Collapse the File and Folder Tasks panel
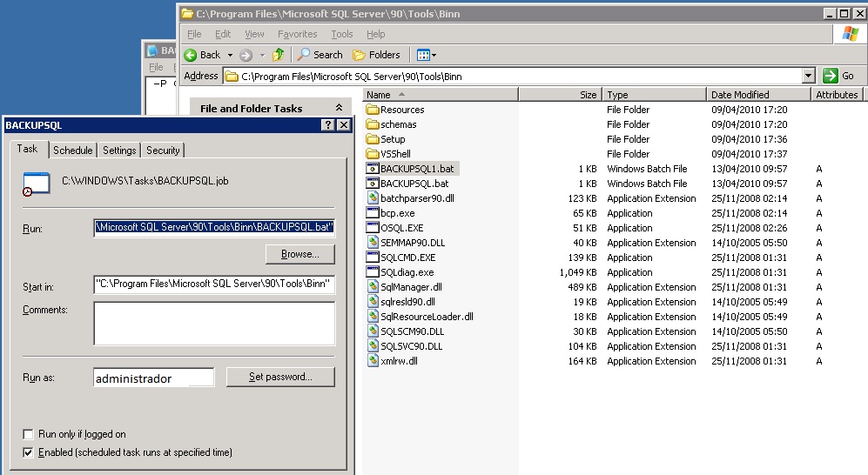This screenshot has height=475, width=868. (x=339, y=108)
